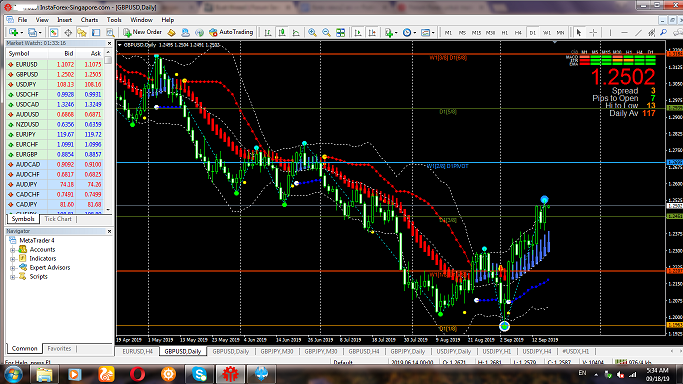Open the Templates toolbar icon
Image resolution: width=683 pixels, height=384 pixels.
click(x=426, y=33)
